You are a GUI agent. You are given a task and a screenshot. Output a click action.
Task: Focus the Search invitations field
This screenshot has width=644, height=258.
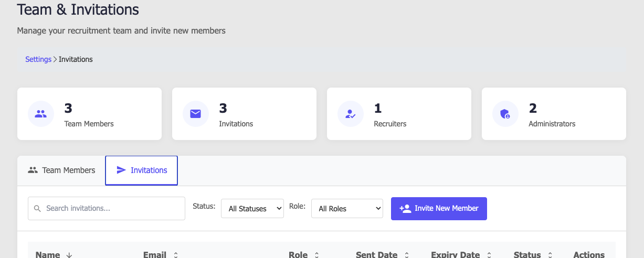tap(107, 208)
